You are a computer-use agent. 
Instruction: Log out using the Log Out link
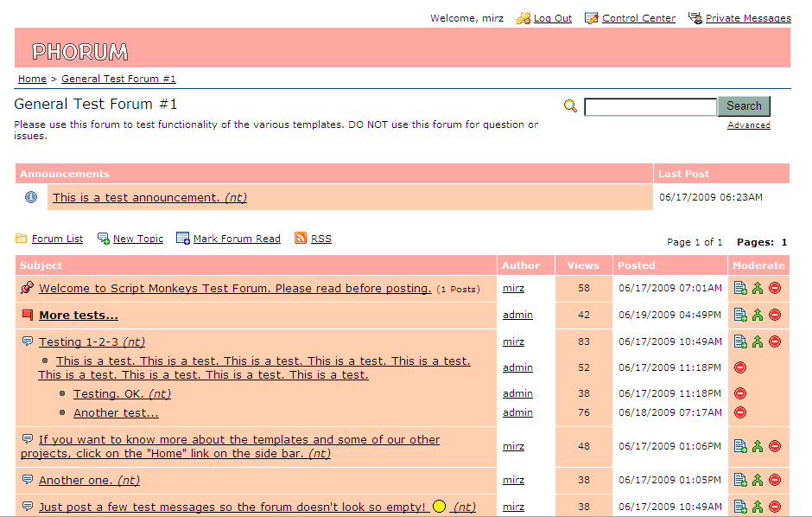pyautogui.click(x=553, y=18)
